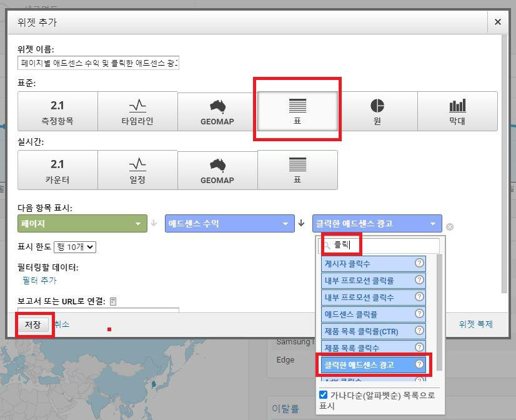Screen dimensions: 516x420
Task: Select the 측정항목 standard widget type
Action: pos(57,111)
